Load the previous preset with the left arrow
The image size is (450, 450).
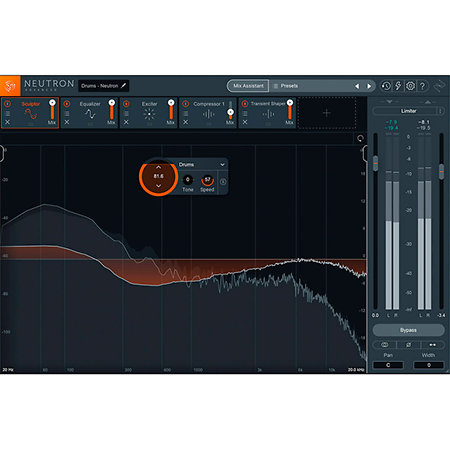[357, 86]
